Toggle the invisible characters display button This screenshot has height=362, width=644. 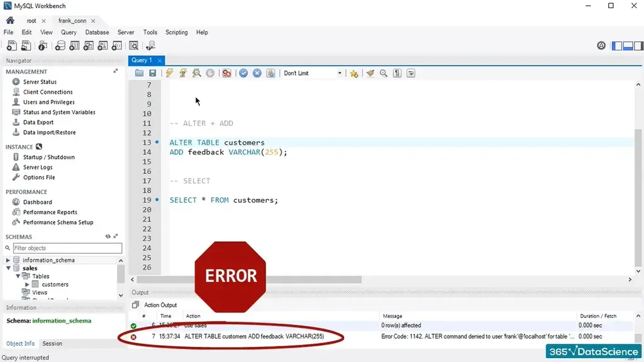pyautogui.click(x=397, y=73)
